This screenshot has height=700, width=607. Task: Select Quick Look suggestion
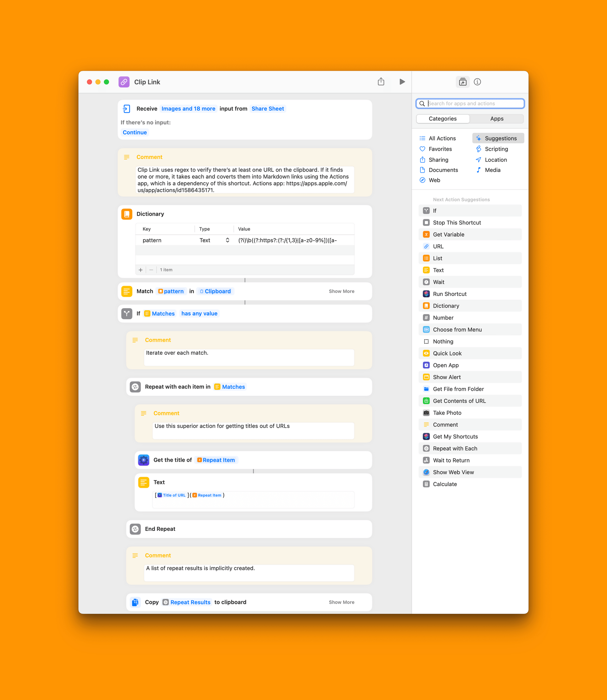pyautogui.click(x=470, y=353)
